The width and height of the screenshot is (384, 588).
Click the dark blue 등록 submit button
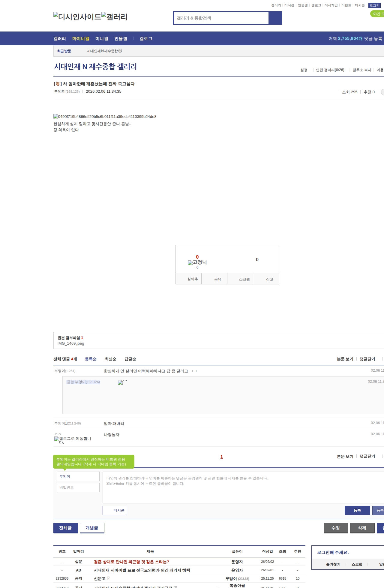click(x=357, y=510)
